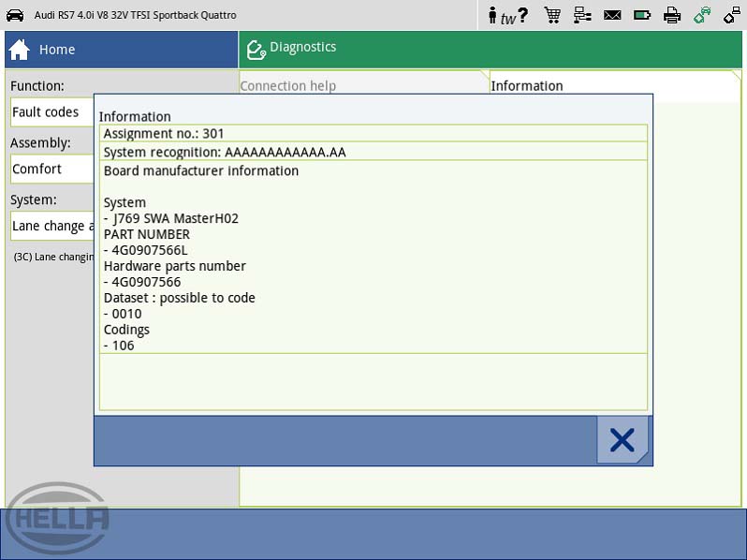Open the network connection icon
The image size is (747, 560).
tap(582, 15)
